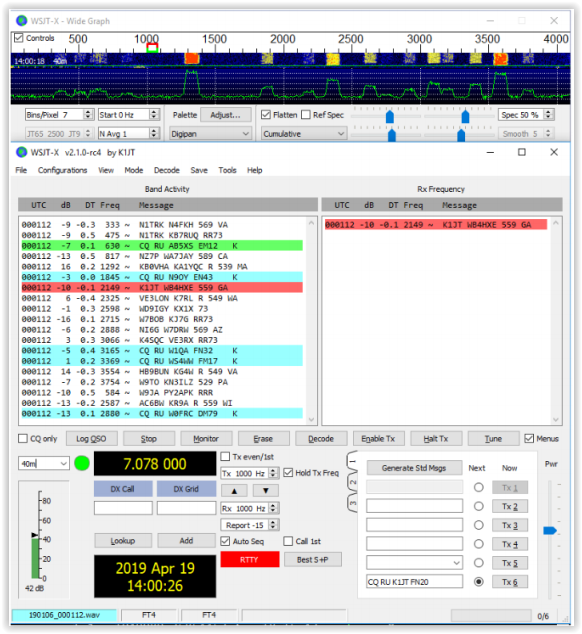Click the Spec 50 % spinner arrows

coord(548,115)
